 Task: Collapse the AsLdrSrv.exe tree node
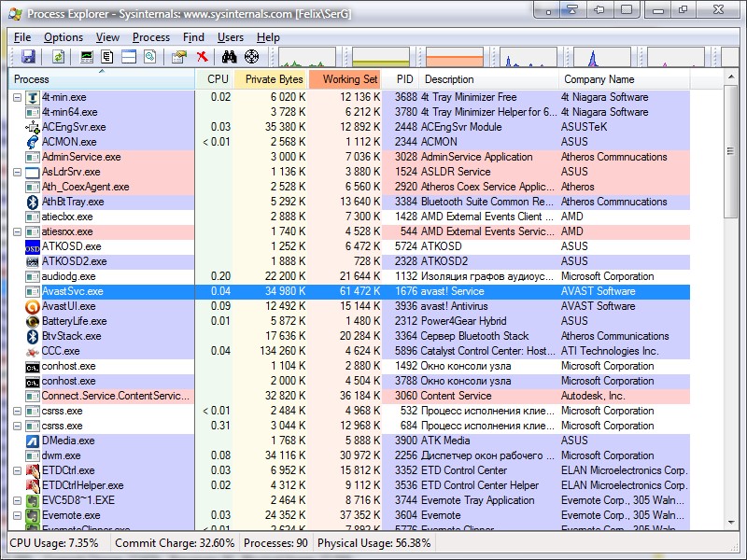(17, 172)
